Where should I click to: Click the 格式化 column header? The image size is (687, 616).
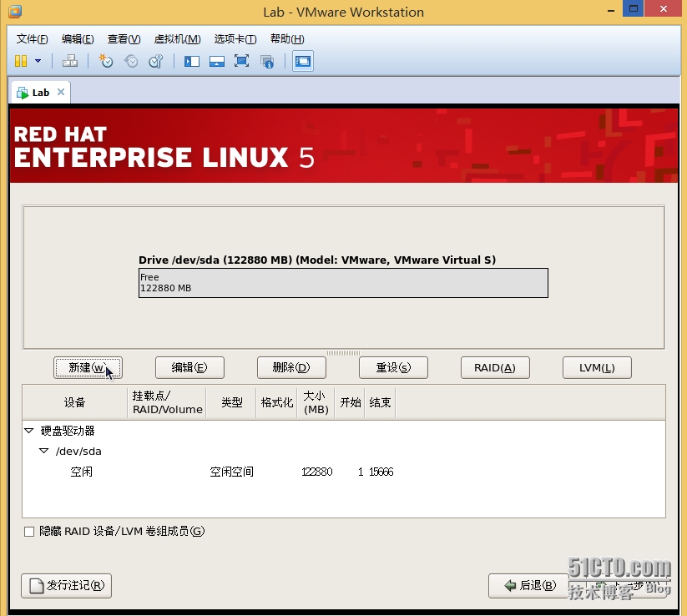click(x=276, y=402)
